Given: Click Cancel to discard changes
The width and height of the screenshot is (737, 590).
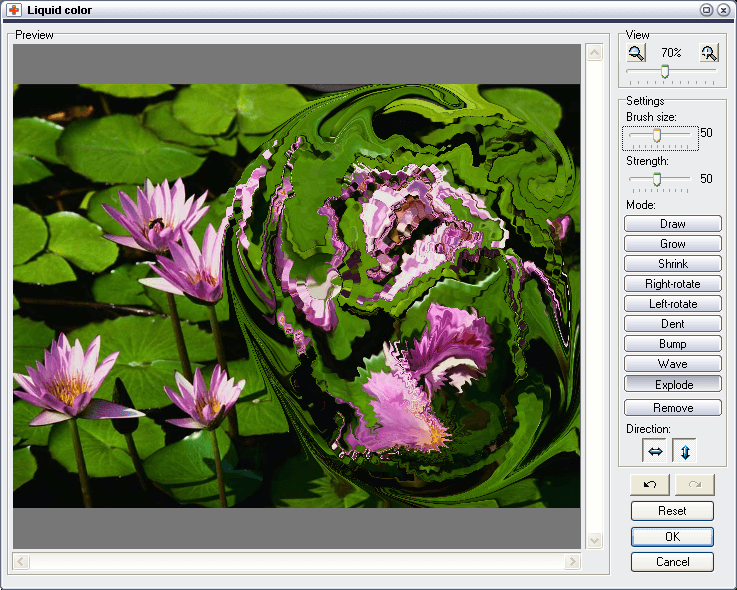Looking at the screenshot, I should 672,562.
